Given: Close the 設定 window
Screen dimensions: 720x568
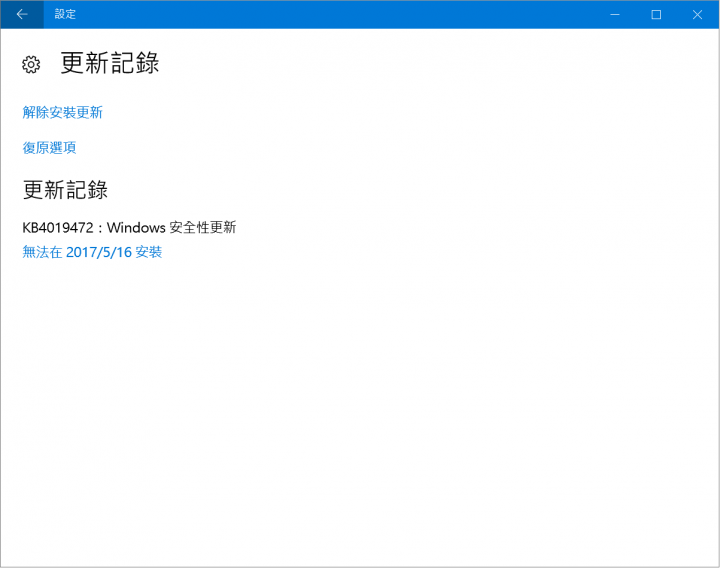Looking at the screenshot, I should point(698,15).
